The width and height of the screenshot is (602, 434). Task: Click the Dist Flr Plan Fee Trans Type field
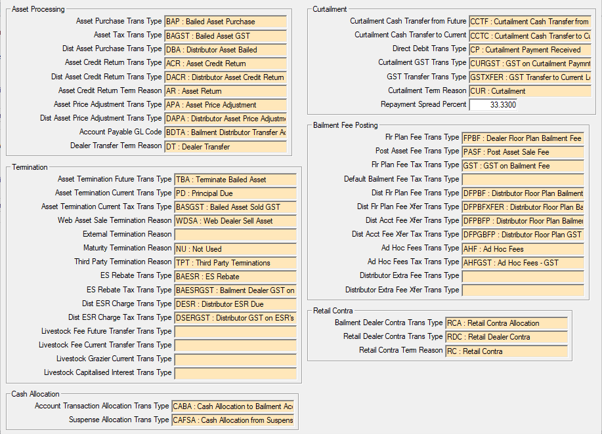523,193
